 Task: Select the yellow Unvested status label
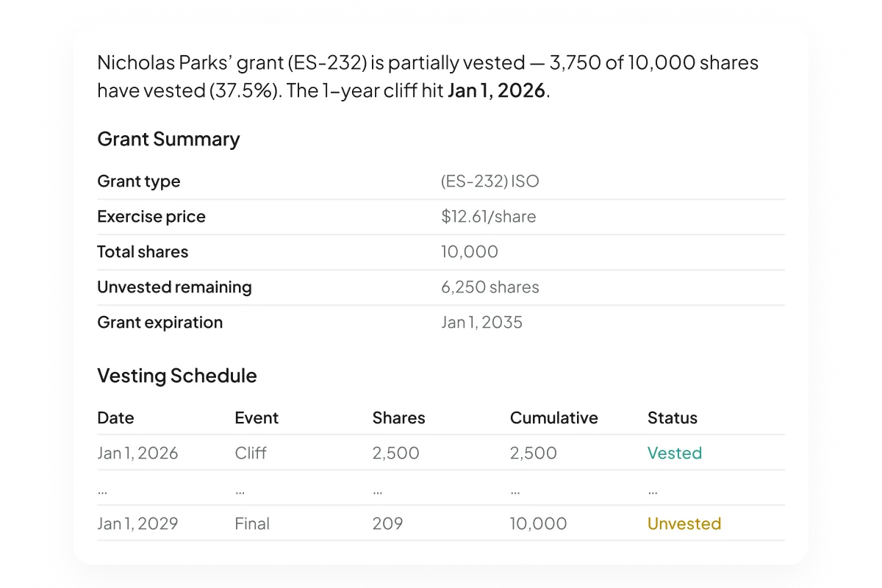click(x=684, y=523)
